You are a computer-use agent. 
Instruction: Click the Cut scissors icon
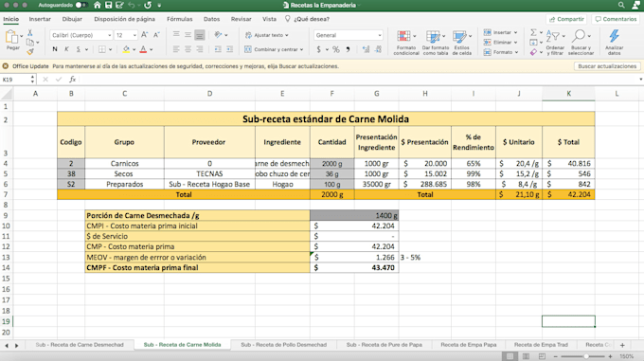pyautogui.click(x=30, y=32)
